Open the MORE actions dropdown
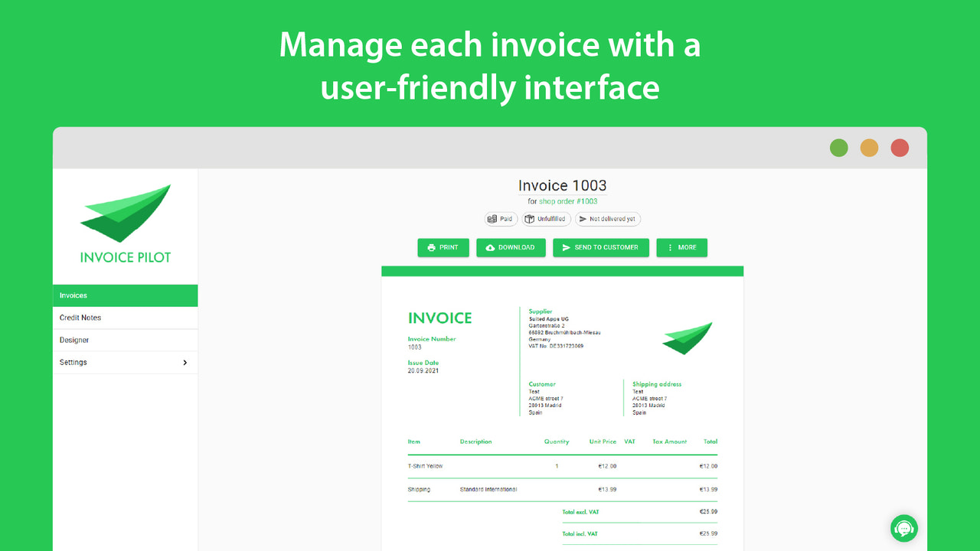This screenshot has height=551, width=980. (681, 247)
